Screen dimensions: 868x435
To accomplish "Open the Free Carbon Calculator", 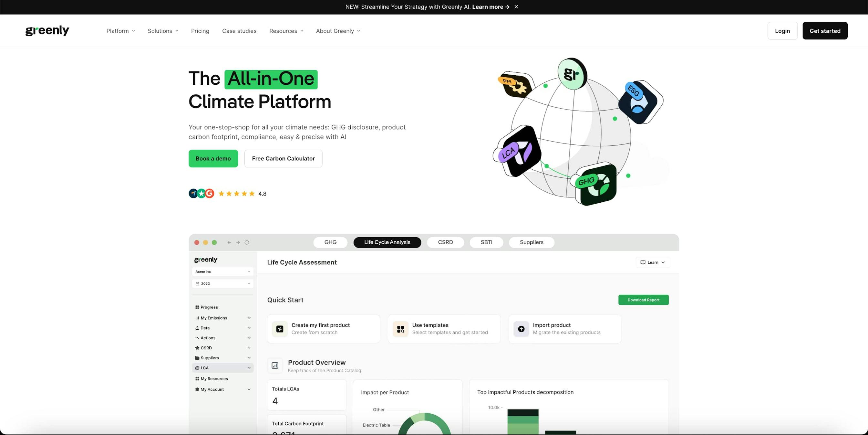I will pos(283,158).
